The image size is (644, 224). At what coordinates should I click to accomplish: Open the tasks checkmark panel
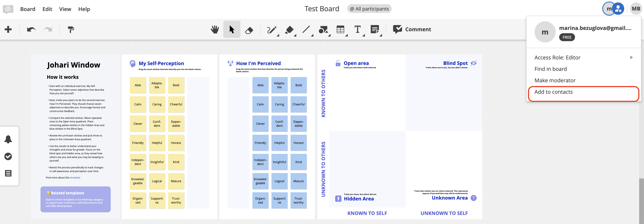pyautogui.click(x=8, y=156)
